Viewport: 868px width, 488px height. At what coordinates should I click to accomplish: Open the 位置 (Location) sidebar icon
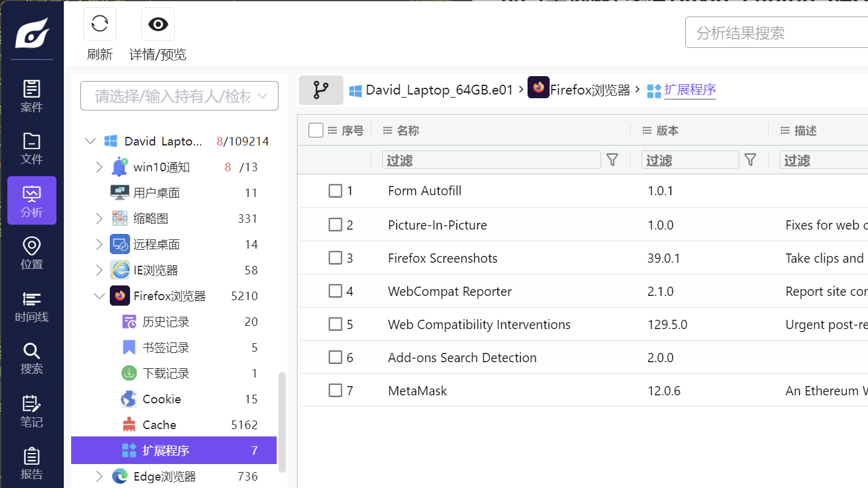click(x=32, y=254)
